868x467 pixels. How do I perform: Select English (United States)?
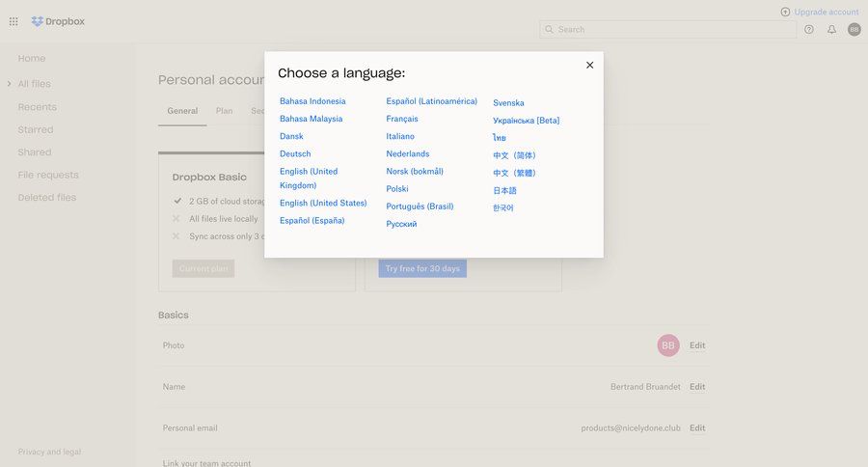[323, 203]
